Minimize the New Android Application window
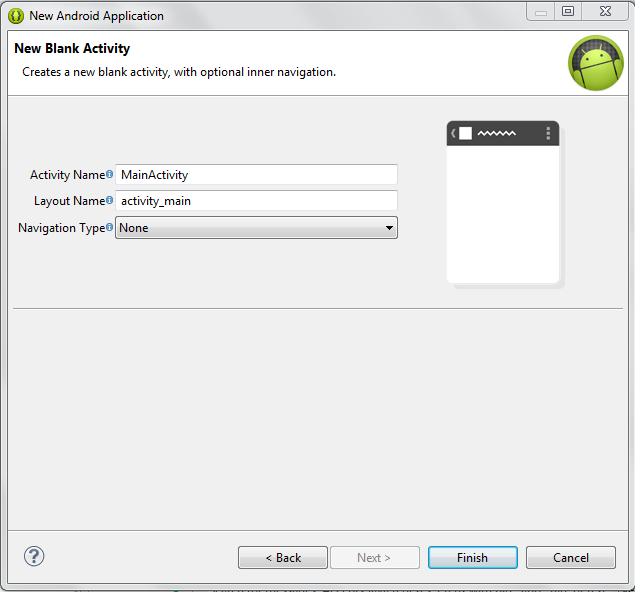 (x=541, y=11)
